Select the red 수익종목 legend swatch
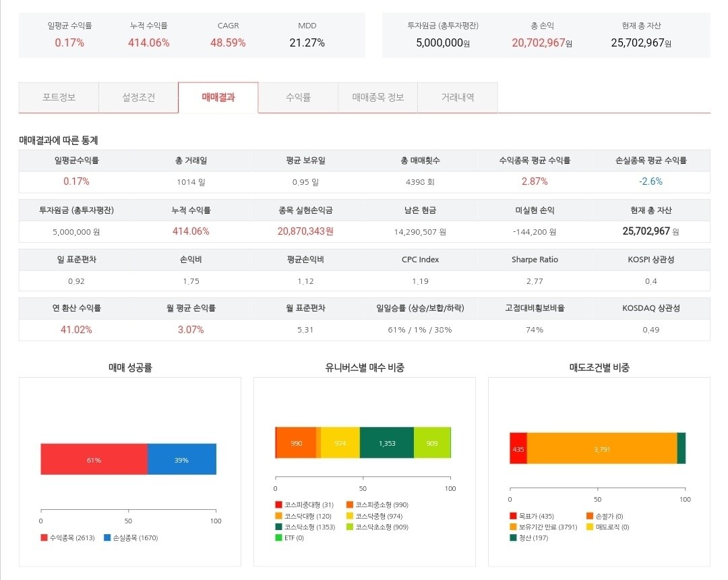Image resolution: width=728 pixels, height=580 pixels. [x=44, y=538]
